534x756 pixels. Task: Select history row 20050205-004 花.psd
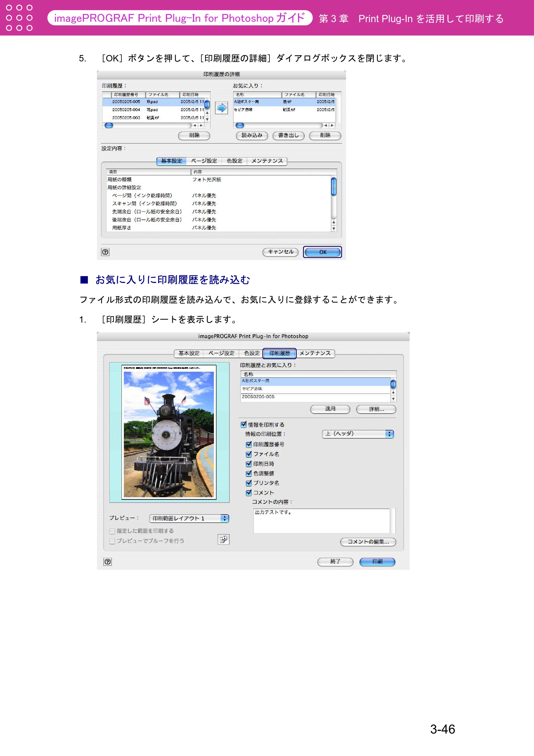pos(154,110)
